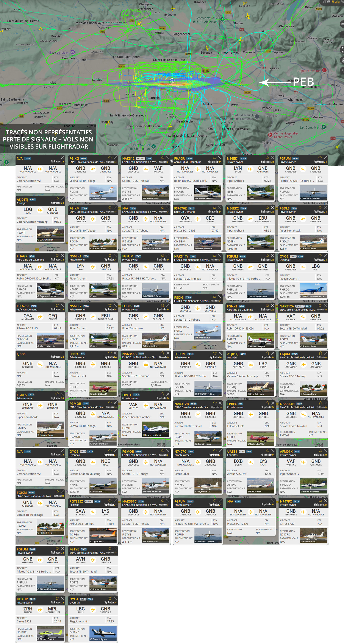Select the airport pin on the runway
The width and height of the screenshot is (344, 644).
(x=172, y=81)
